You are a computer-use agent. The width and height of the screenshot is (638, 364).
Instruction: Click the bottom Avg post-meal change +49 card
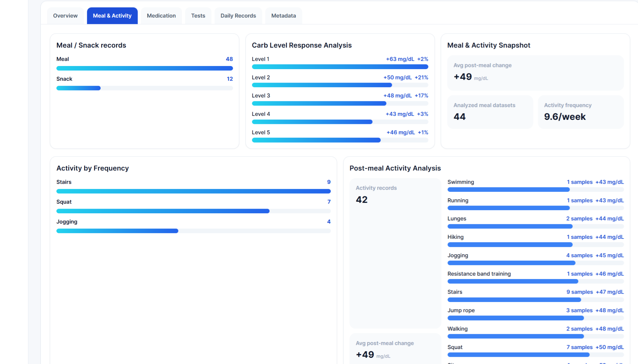coord(395,349)
